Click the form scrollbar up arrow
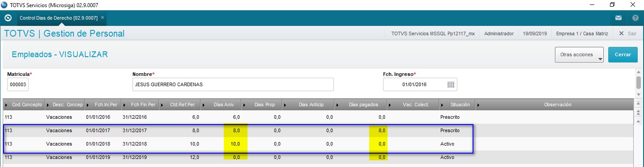This screenshot has height=167, width=644. pyautogui.click(x=639, y=72)
